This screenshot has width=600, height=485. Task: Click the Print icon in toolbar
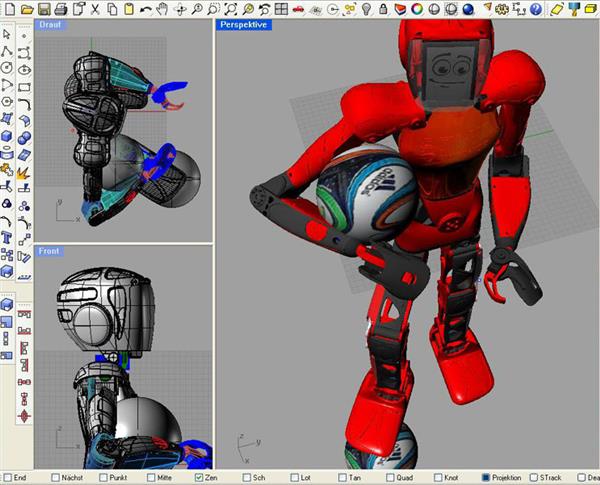pyautogui.click(x=60, y=9)
